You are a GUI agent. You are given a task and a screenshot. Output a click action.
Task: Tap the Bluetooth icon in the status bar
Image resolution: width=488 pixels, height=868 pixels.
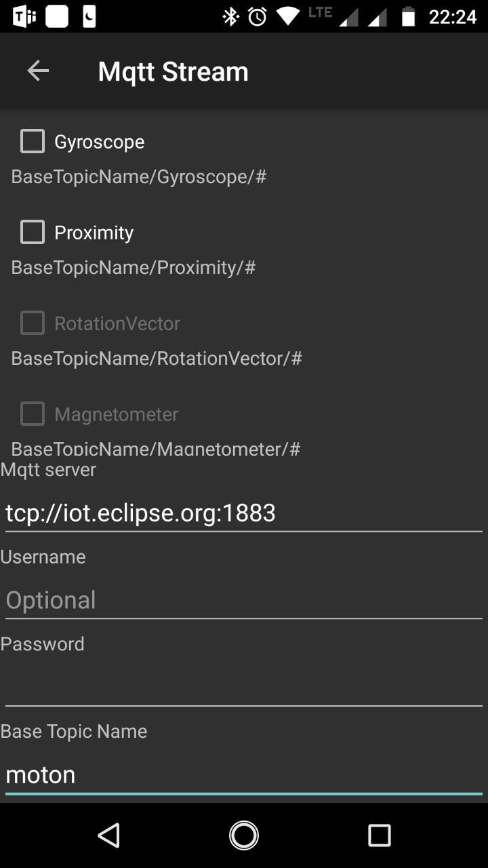tap(231, 16)
